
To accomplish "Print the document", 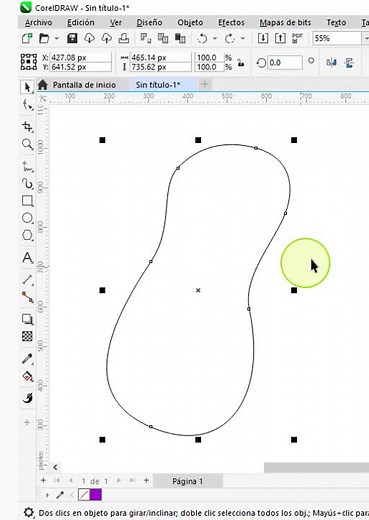I will pyautogui.click(x=124, y=38).
